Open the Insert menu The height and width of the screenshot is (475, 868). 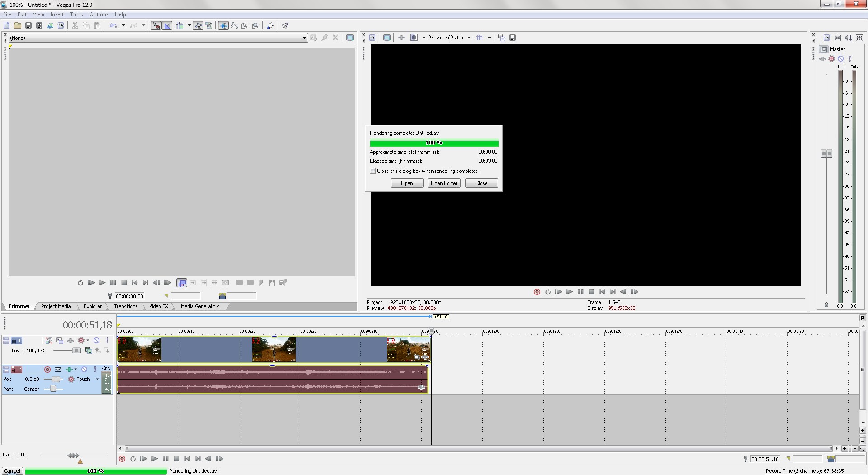[57, 14]
